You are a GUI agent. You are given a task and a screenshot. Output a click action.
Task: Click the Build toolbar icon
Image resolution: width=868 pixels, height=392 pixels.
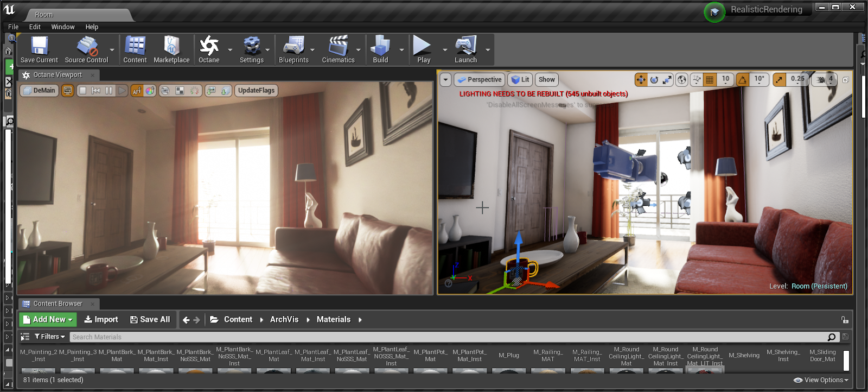coord(380,49)
